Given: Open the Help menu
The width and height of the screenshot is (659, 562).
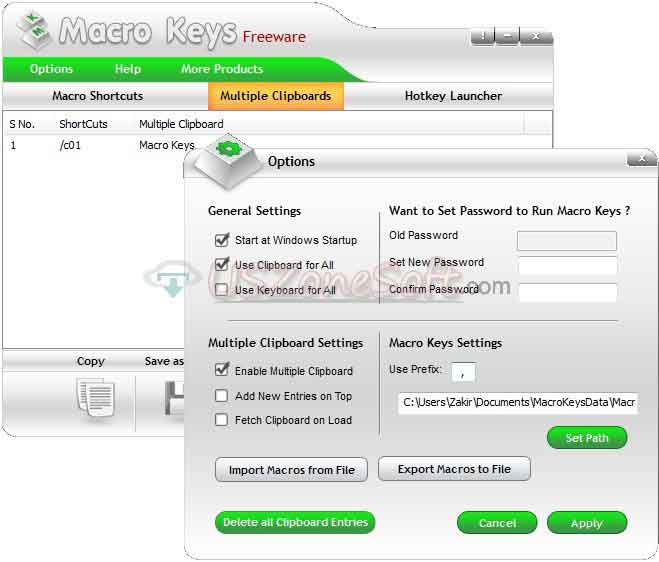Looking at the screenshot, I should [128, 69].
